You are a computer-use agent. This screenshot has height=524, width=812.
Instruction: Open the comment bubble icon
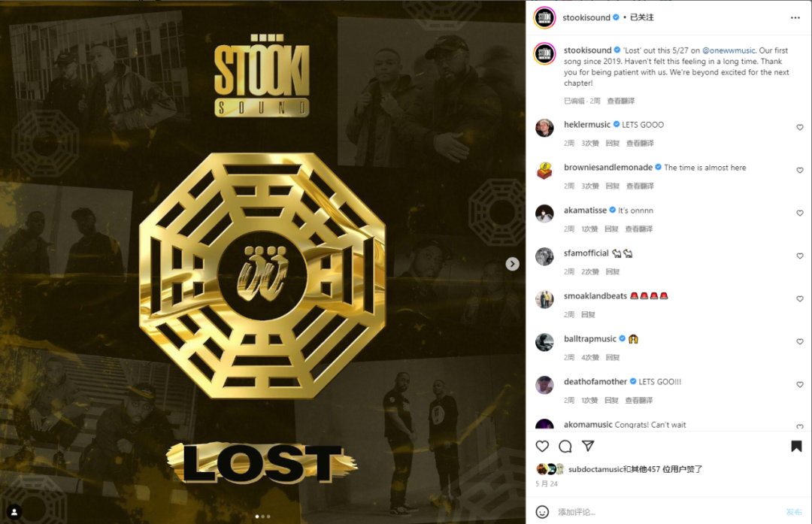point(565,447)
